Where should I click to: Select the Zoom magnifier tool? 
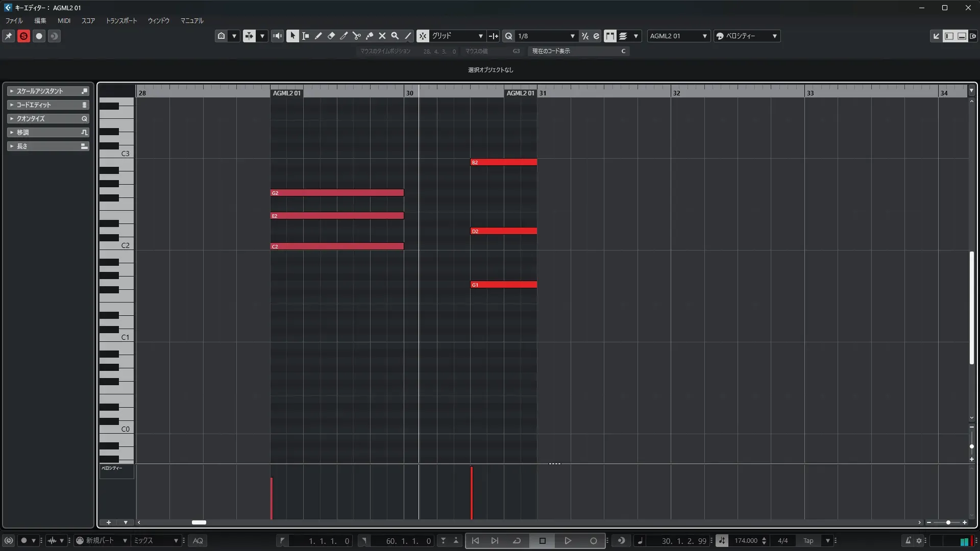coord(395,36)
